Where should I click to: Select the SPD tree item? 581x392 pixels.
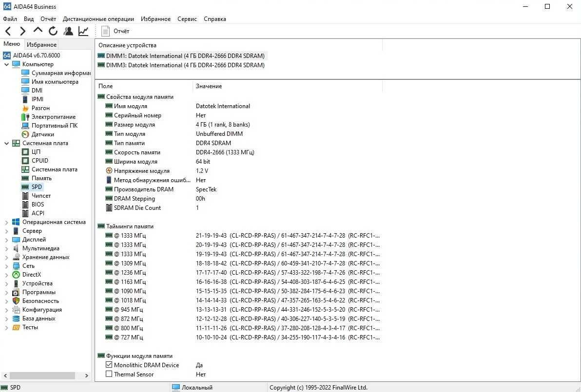point(32,187)
